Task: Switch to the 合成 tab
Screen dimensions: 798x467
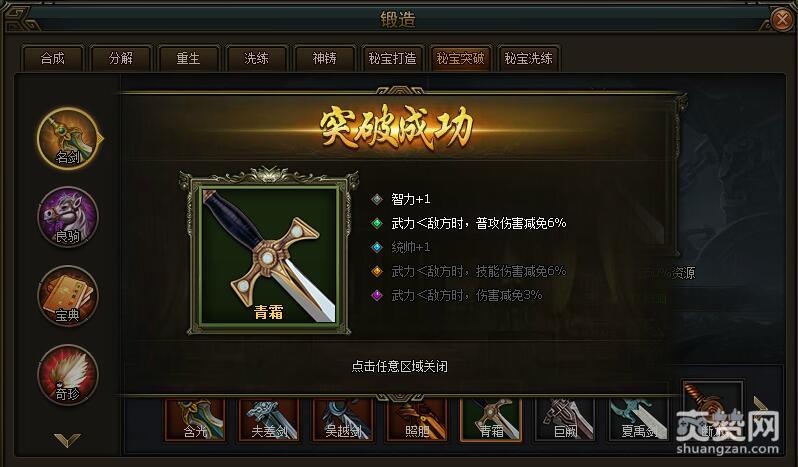Action: pos(52,59)
